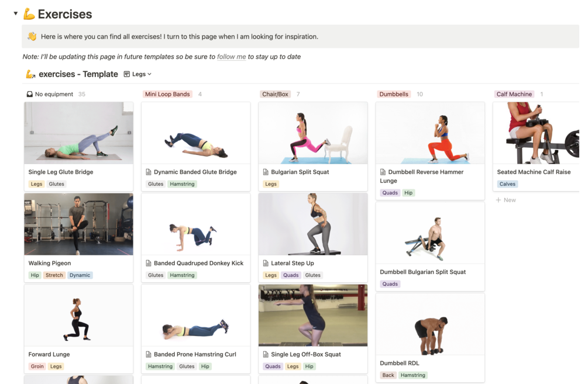The image size is (588, 384).
Task: Open the Single Leg Glute Bridge card
Action: pos(78,147)
